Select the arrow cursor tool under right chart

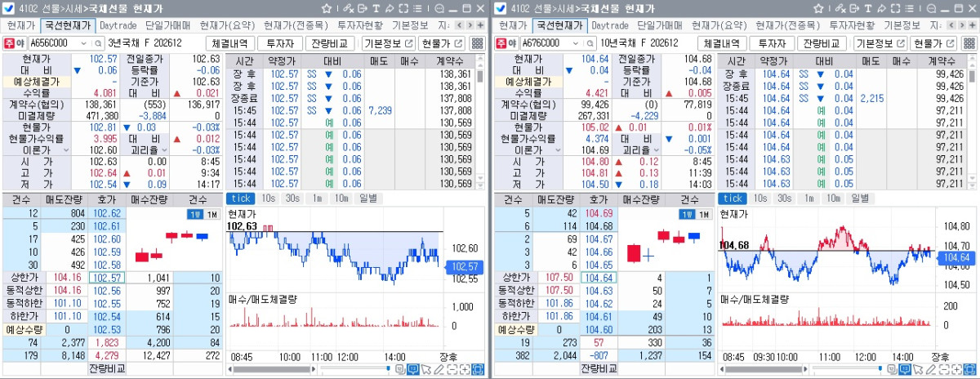click(x=919, y=369)
